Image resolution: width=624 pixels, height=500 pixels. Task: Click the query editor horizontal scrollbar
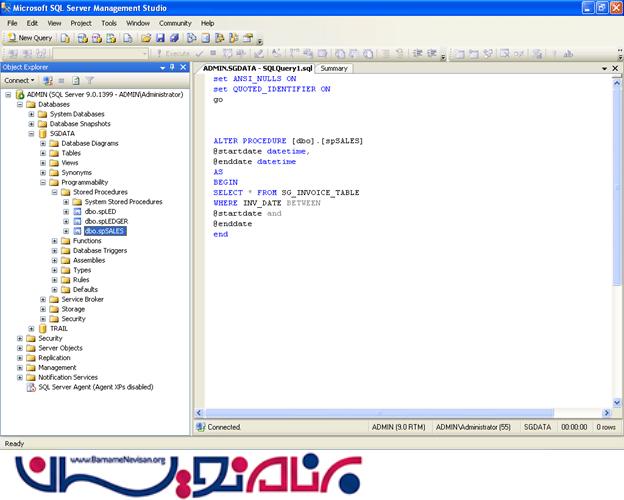pos(379,413)
